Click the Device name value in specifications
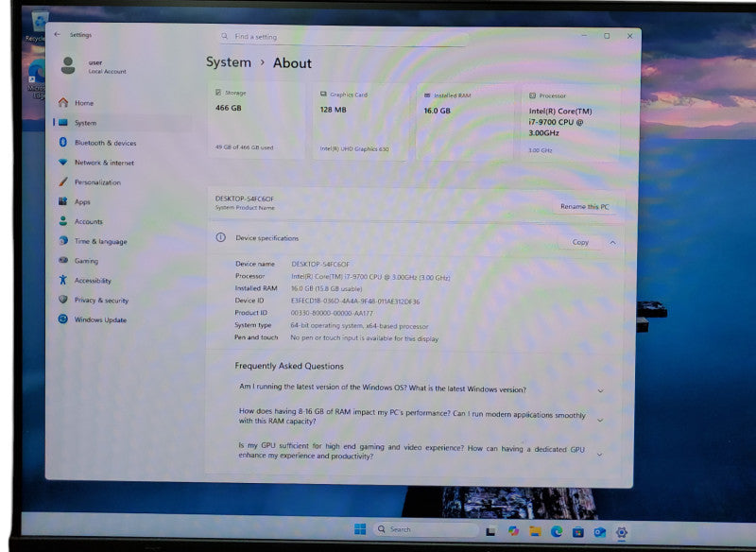Screen dimensions: 756x552 pyautogui.click(x=320, y=265)
